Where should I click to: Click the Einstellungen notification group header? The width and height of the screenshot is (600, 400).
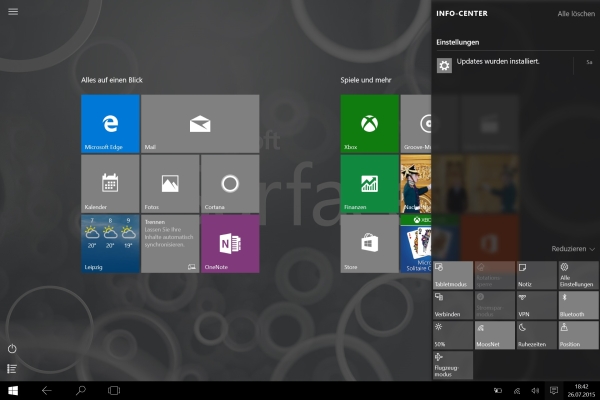click(x=458, y=42)
